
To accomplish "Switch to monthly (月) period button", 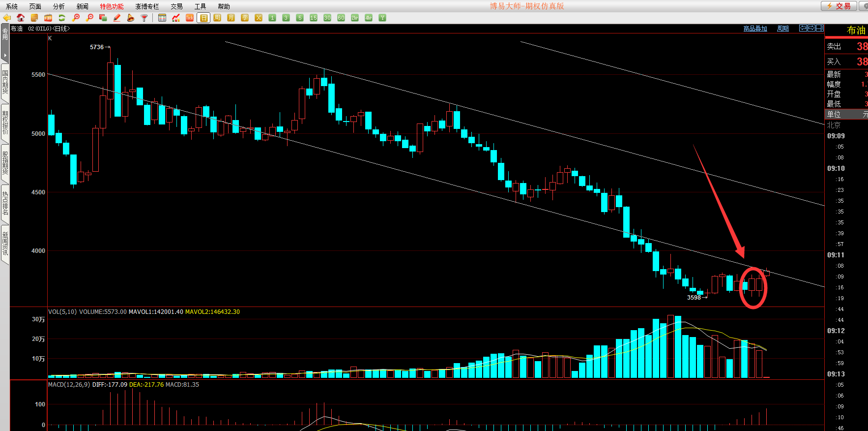I will tap(231, 18).
